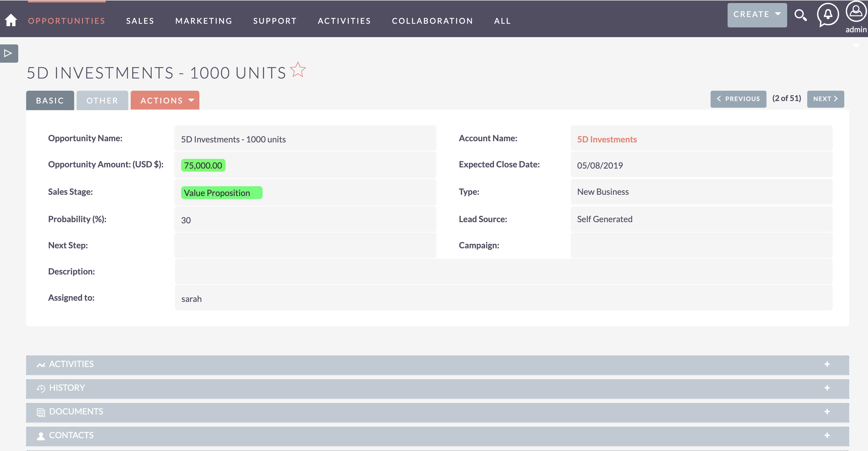This screenshot has width=868, height=451.
Task: Go to the Next record
Action: pos(825,99)
